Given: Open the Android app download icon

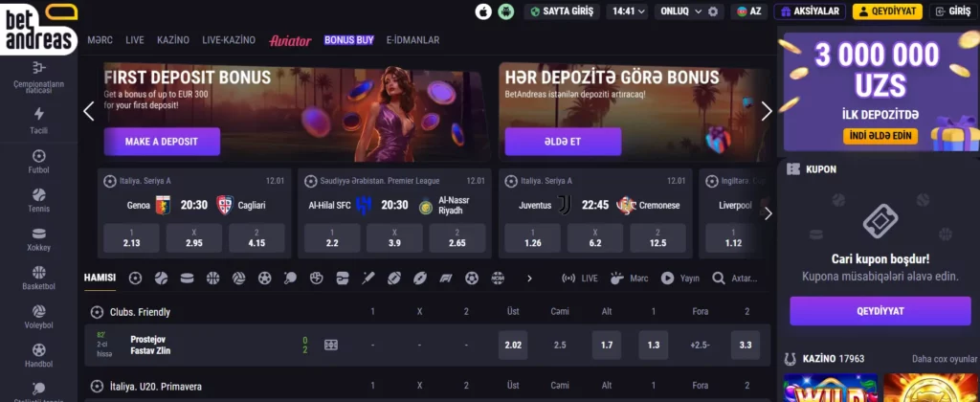Looking at the screenshot, I should 505,11.
